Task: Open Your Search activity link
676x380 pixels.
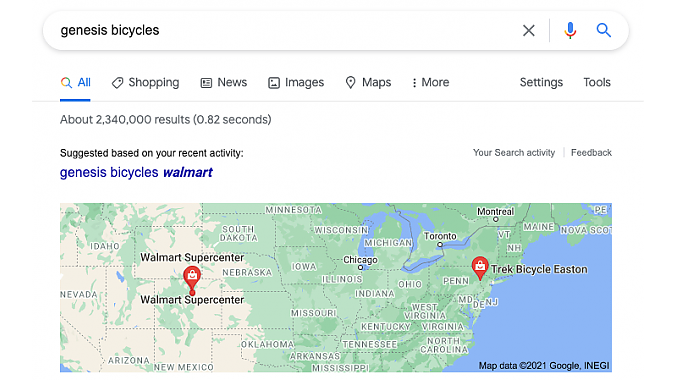Action: coord(514,153)
